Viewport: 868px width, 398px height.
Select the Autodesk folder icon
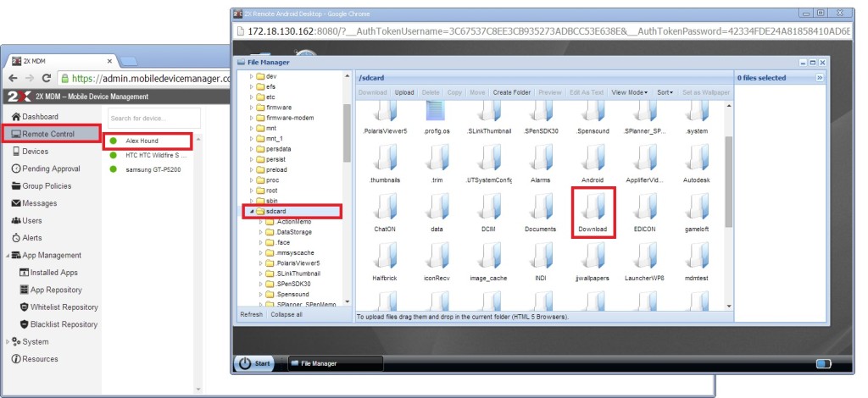[x=697, y=164]
